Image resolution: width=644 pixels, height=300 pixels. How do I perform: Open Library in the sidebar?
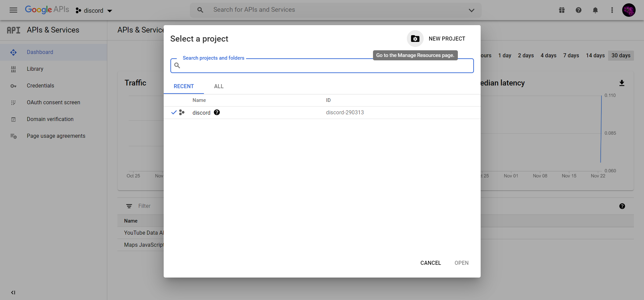pos(54,69)
